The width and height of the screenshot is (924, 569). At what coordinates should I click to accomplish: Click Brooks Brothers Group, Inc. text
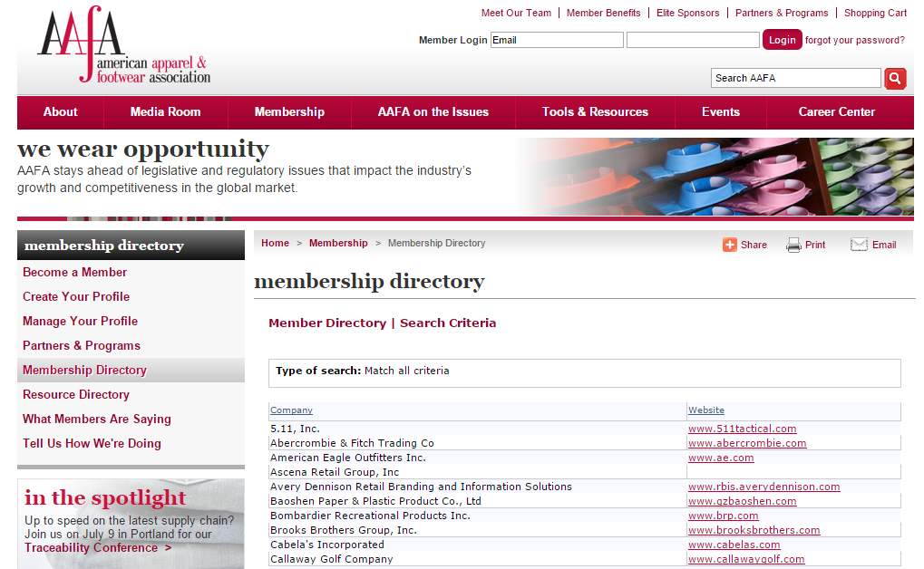pyautogui.click(x=343, y=530)
